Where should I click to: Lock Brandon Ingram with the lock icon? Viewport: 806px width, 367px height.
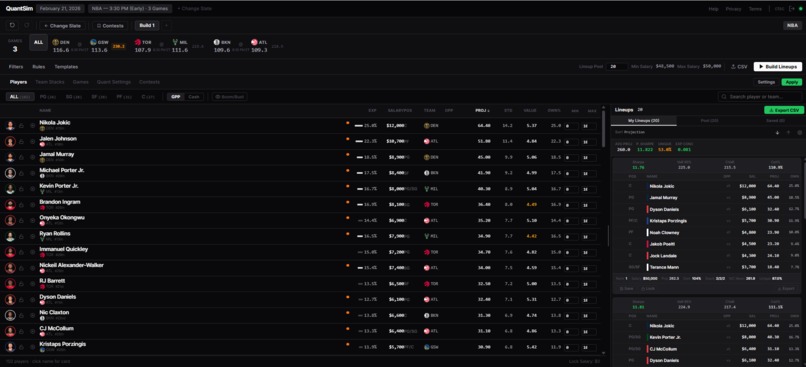click(x=22, y=205)
